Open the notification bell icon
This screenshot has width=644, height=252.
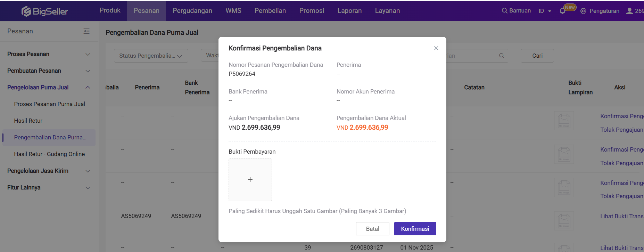(562, 11)
